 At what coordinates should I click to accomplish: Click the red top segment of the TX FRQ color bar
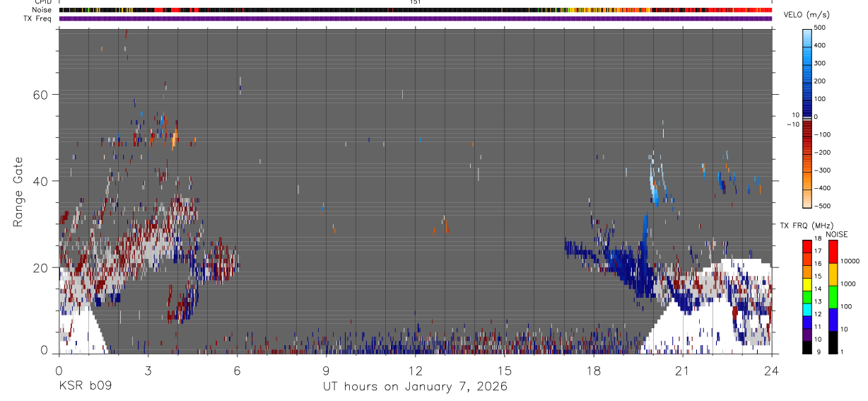tap(808, 246)
